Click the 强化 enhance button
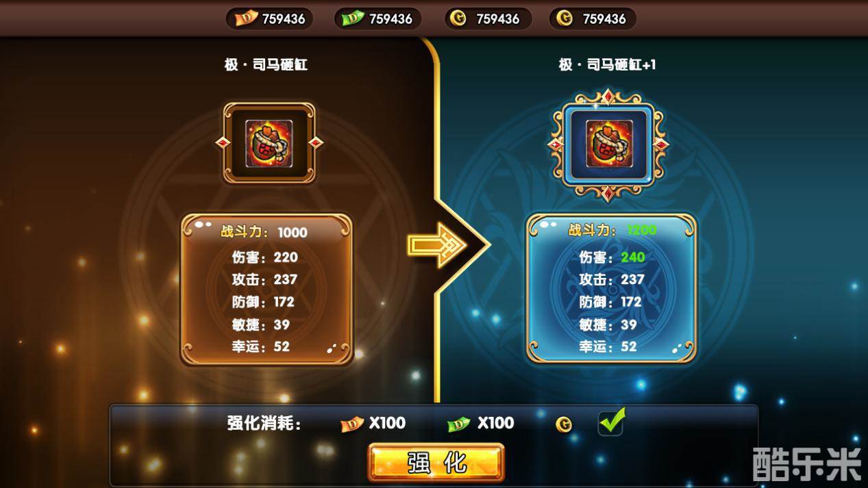The width and height of the screenshot is (868, 488). coord(436,463)
